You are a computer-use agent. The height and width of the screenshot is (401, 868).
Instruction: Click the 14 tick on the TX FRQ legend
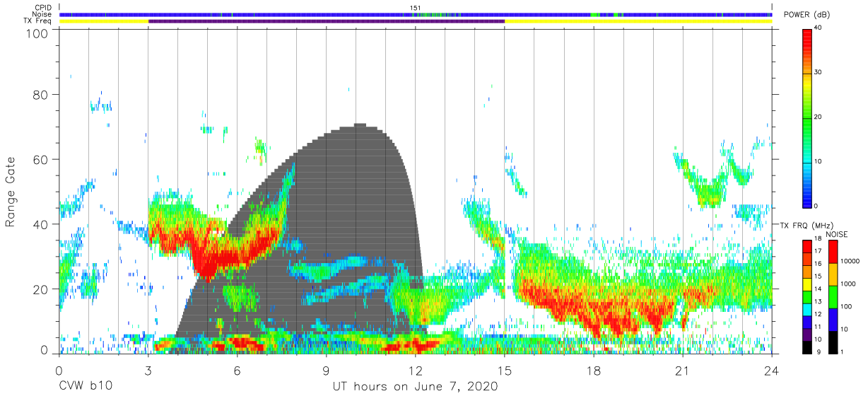click(817, 289)
